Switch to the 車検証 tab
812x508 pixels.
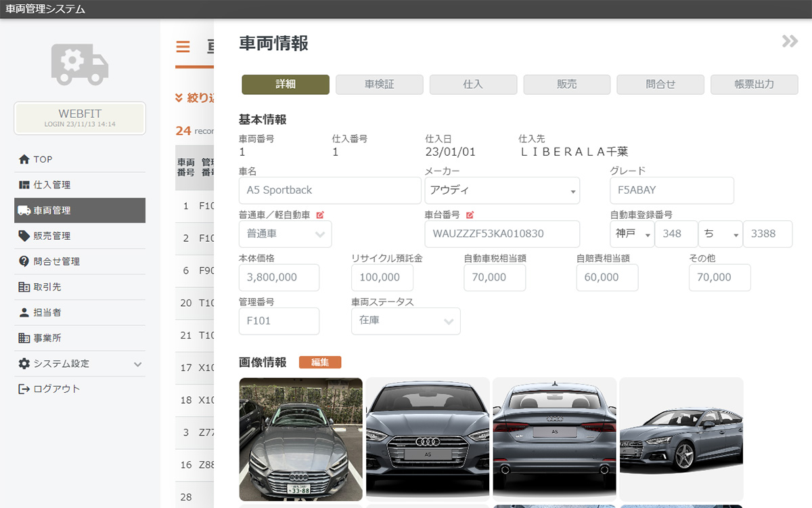click(x=380, y=85)
